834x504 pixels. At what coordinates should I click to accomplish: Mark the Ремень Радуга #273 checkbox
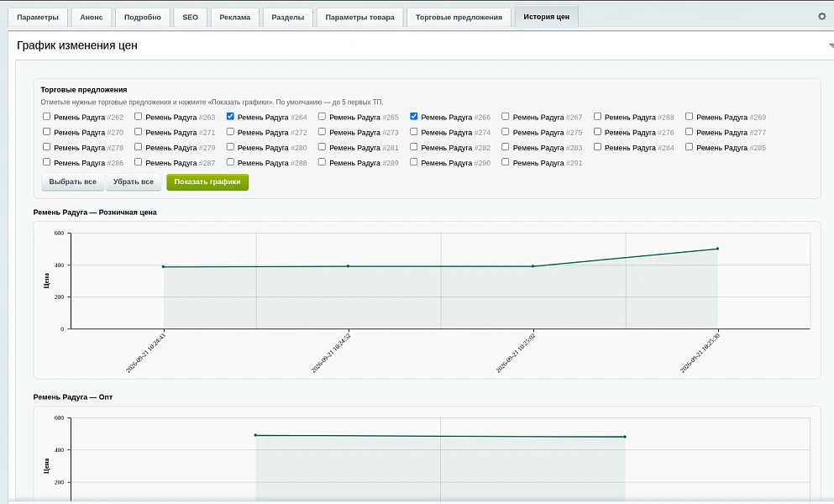click(x=322, y=131)
